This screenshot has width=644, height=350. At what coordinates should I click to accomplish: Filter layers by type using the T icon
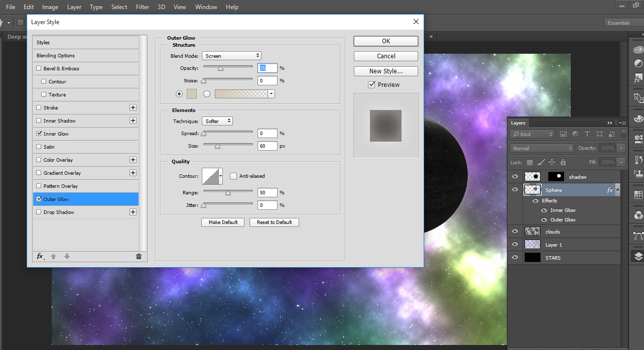587,134
